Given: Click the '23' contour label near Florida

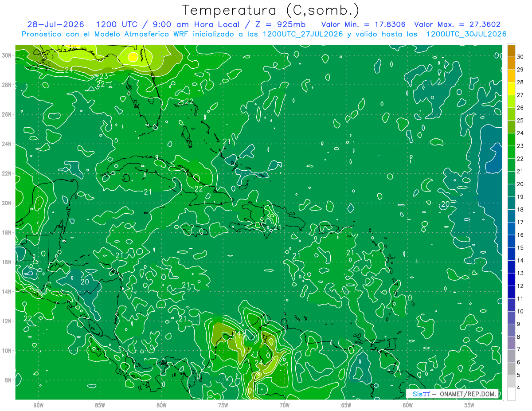Looking at the screenshot, I should pyautogui.click(x=103, y=76).
